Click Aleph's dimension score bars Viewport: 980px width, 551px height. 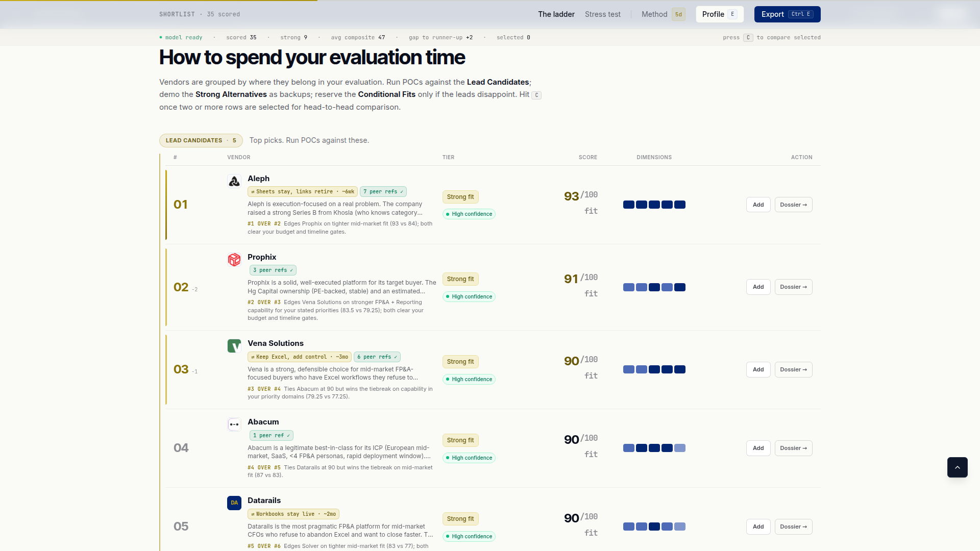click(654, 205)
